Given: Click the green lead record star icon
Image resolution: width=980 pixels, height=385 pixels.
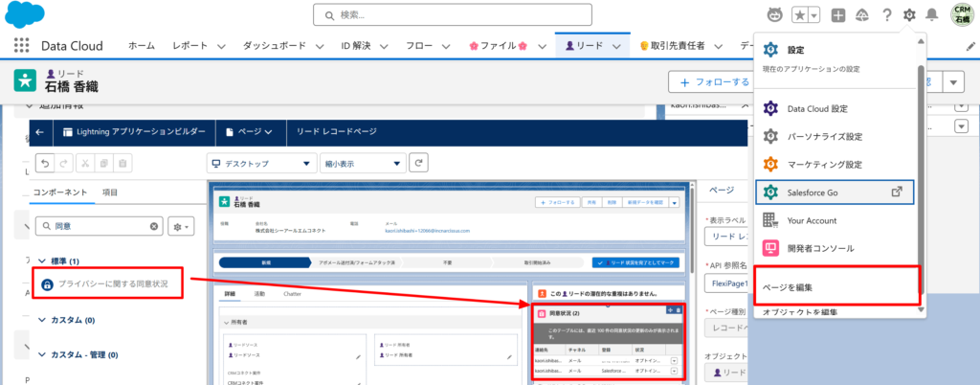Looking at the screenshot, I should [x=25, y=80].
